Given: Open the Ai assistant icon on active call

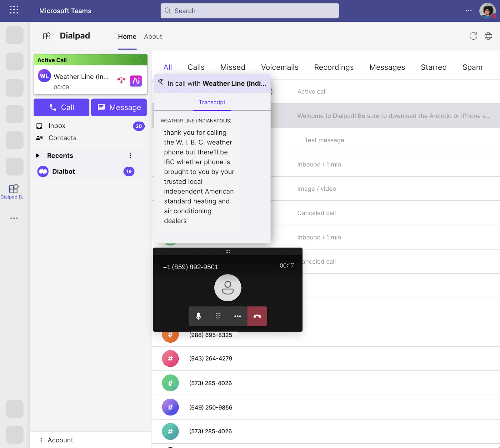Looking at the screenshot, I should point(136,81).
